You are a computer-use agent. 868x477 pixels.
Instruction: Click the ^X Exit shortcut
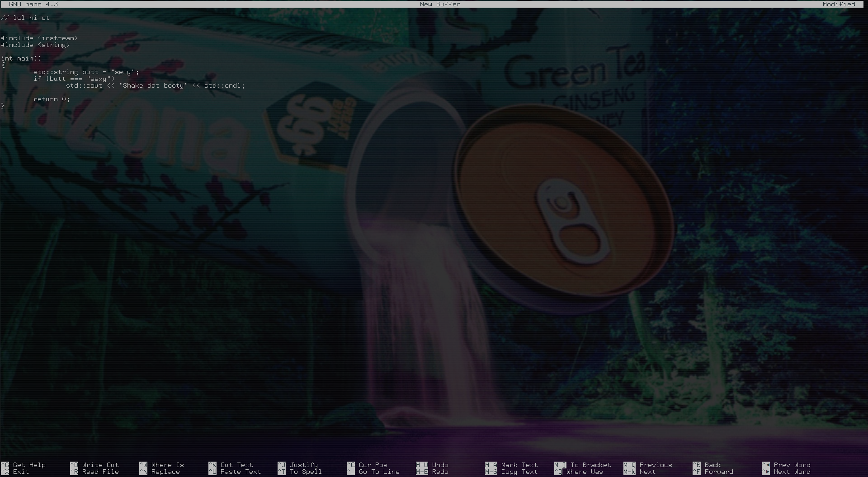click(21, 472)
